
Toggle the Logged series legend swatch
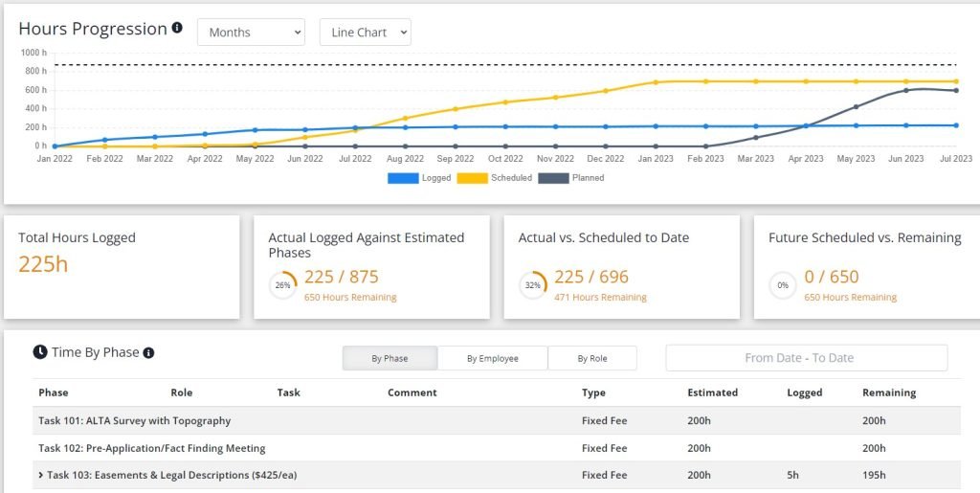click(403, 178)
